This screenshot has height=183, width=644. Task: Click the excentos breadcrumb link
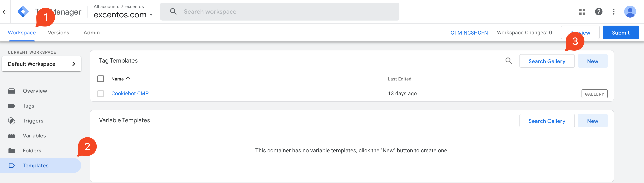[x=134, y=7]
